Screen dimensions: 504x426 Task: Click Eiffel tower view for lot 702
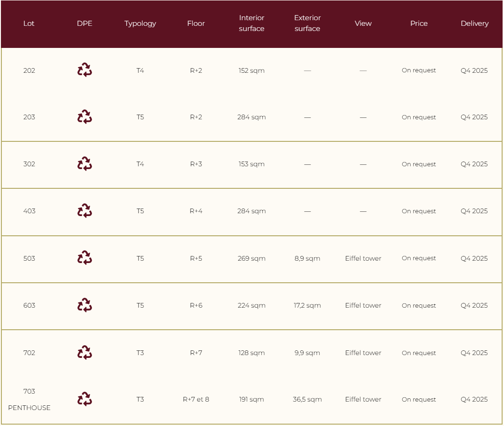tap(363, 353)
